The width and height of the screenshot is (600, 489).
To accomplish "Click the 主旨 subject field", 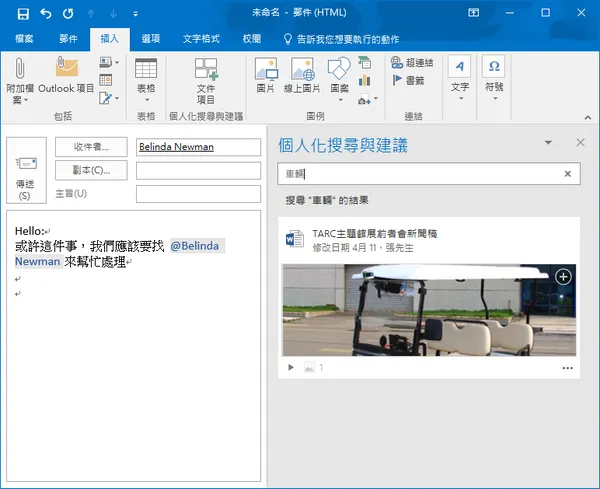I will pos(198,194).
